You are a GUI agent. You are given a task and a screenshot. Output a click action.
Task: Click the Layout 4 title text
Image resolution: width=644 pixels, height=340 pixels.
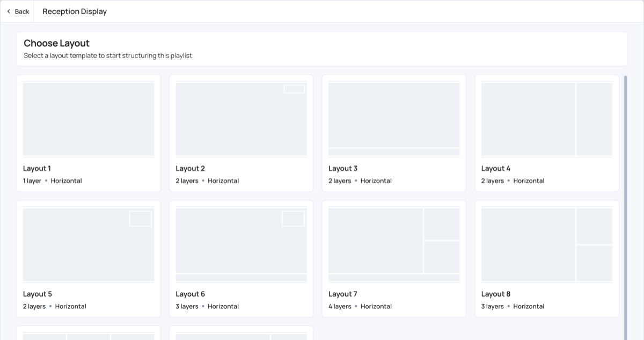496,168
